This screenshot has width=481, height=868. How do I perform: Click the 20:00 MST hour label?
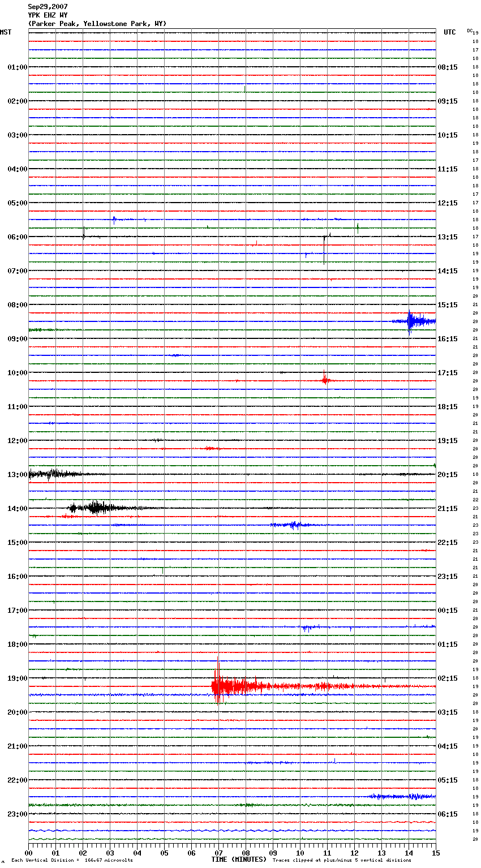(18, 712)
